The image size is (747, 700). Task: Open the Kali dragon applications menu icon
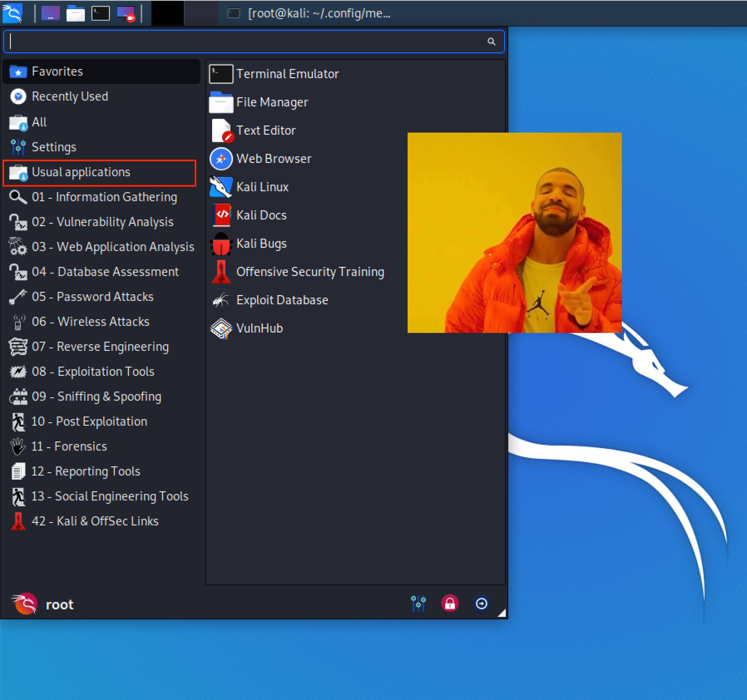[x=12, y=13]
